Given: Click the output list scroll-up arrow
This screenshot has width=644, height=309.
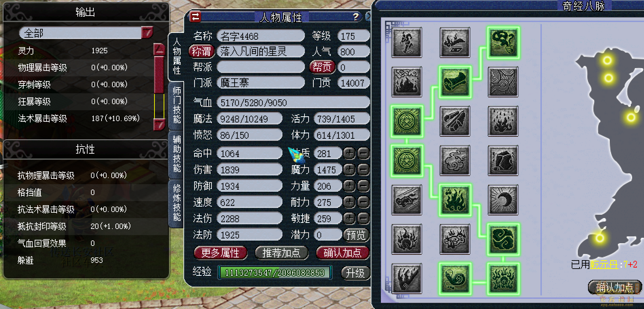Looking at the screenshot, I should pos(159,50).
